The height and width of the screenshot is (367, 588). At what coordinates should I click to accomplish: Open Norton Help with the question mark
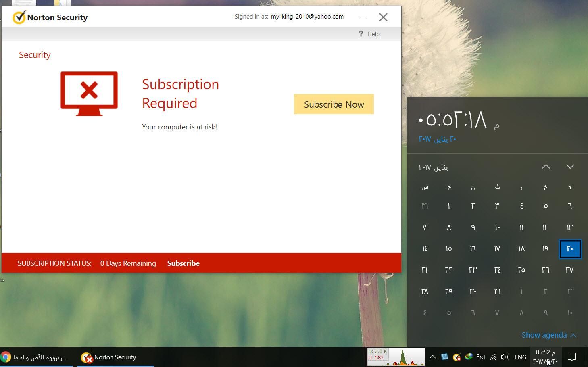[361, 34]
